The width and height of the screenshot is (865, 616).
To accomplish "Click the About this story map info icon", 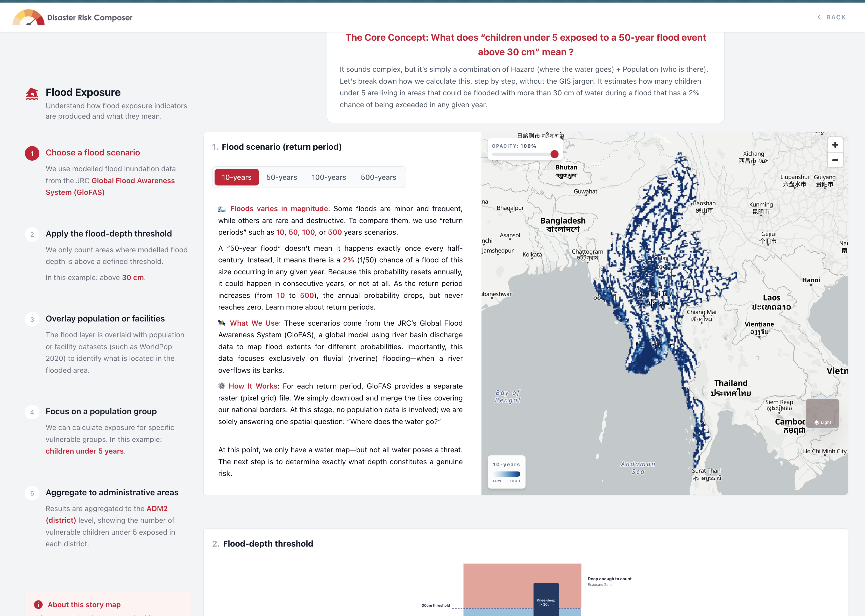I will coord(38,604).
